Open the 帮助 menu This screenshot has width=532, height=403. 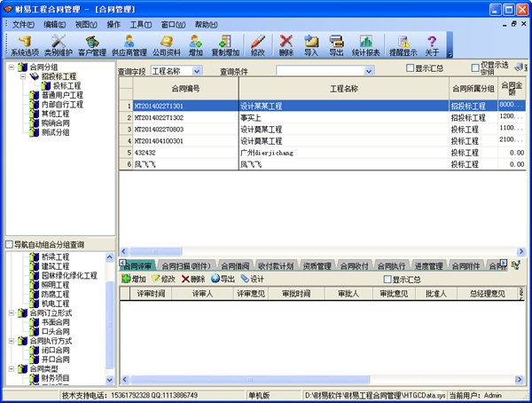(x=206, y=25)
